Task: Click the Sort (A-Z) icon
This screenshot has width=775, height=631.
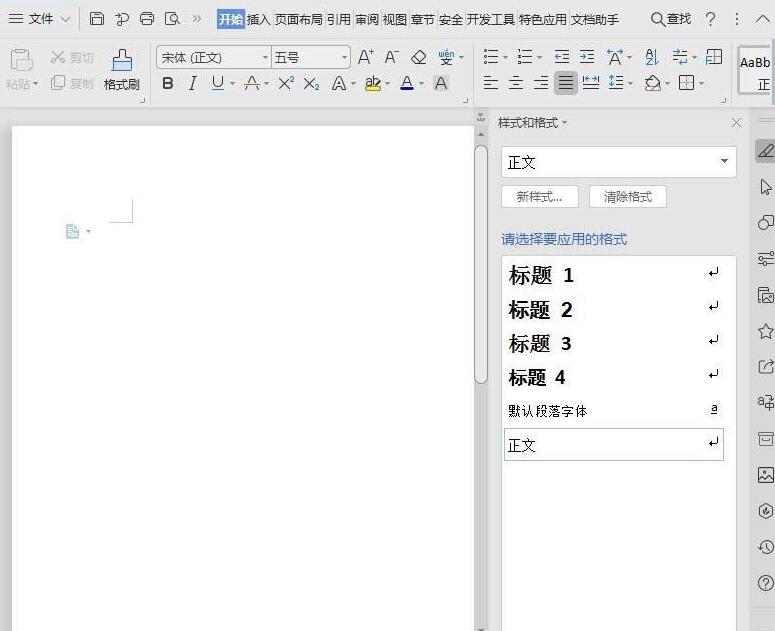Action: pos(652,57)
